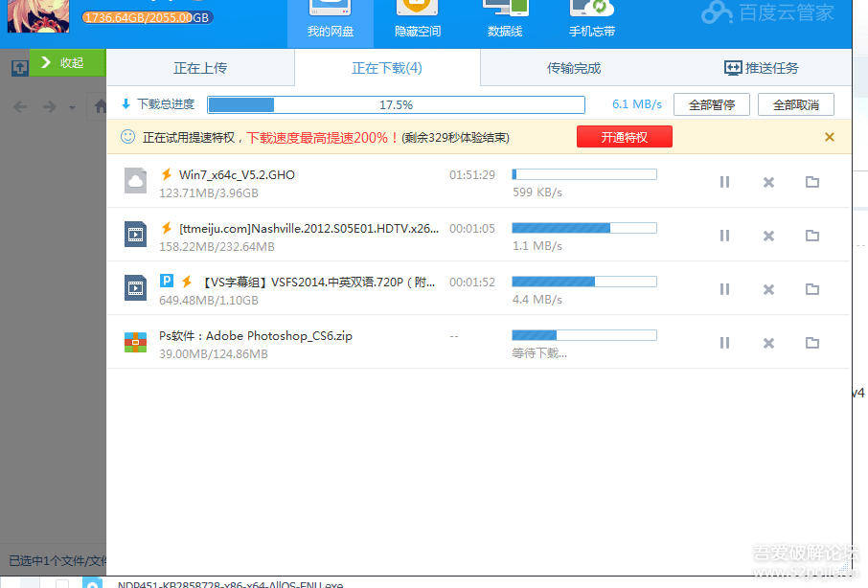The image size is (868, 588).
Task: Open folder for VSFS2014 video
Action: coord(812,289)
